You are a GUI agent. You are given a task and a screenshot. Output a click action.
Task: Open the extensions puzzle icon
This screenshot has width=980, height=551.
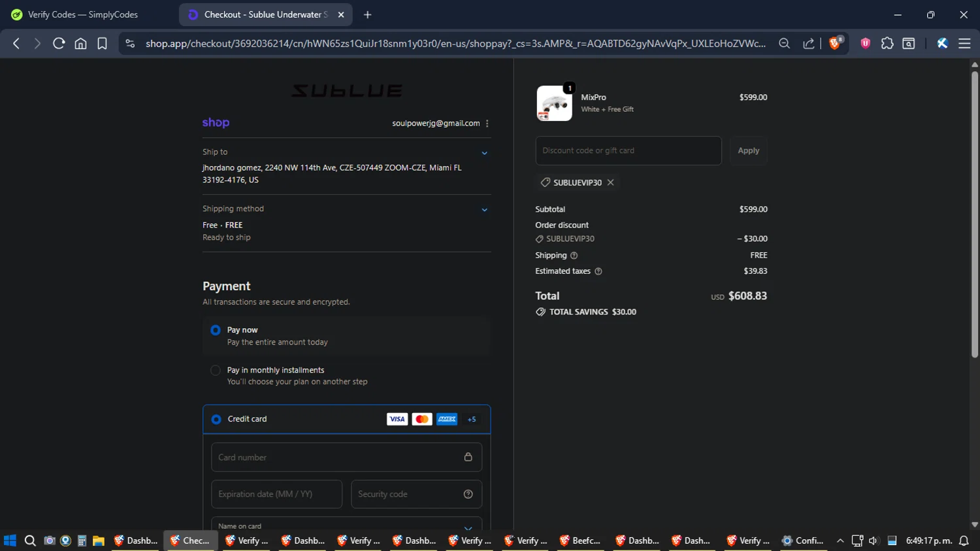(887, 43)
